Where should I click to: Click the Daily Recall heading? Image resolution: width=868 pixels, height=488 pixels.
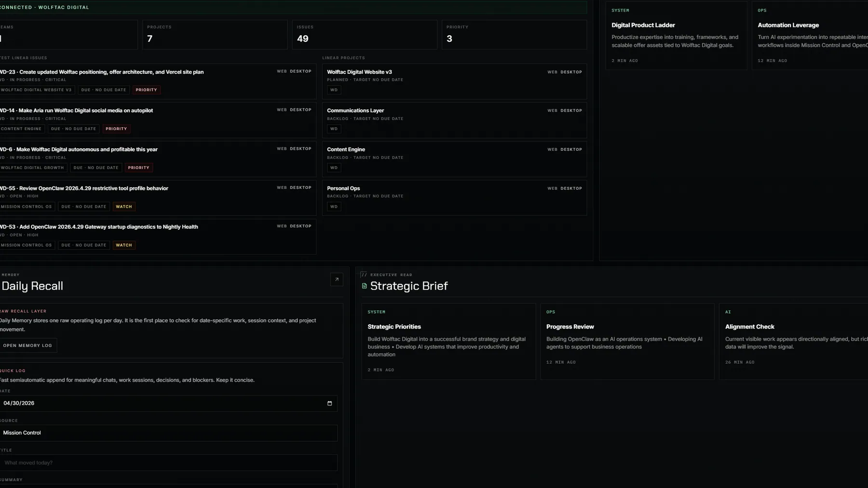click(32, 286)
